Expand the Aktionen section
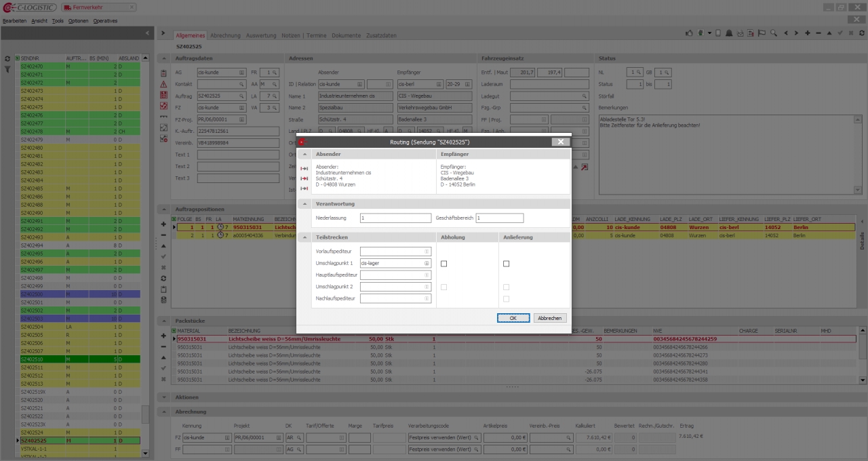The height and width of the screenshot is (461, 868). click(164, 397)
